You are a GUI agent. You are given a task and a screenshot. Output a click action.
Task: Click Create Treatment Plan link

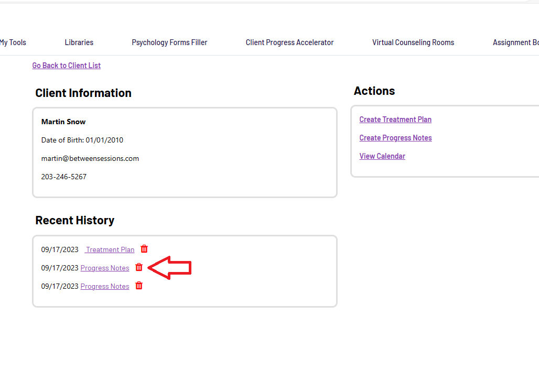click(x=395, y=119)
